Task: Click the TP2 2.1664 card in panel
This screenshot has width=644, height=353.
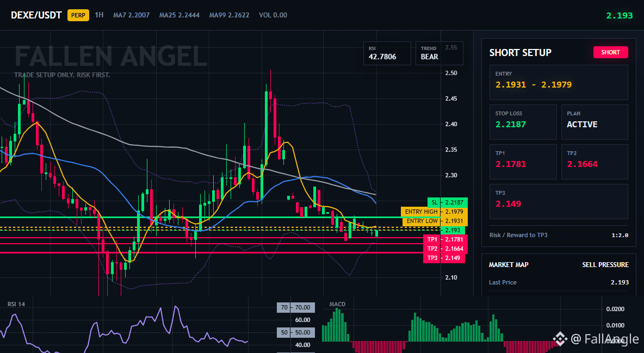Action: [595, 162]
